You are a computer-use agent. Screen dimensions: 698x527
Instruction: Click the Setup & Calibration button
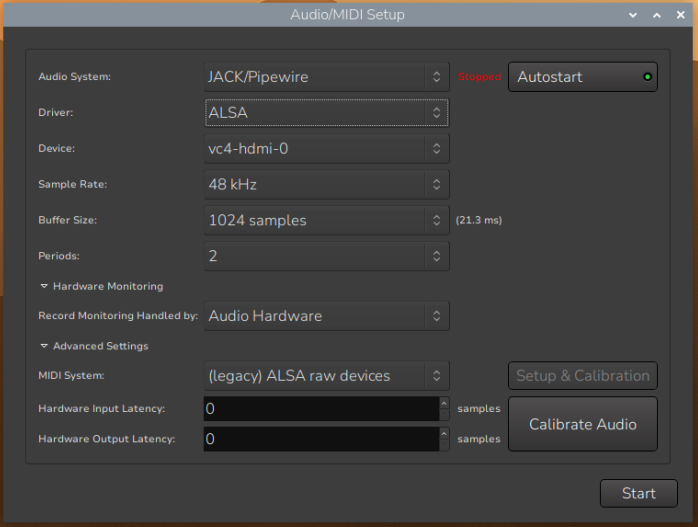pyautogui.click(x=582, y=376)
